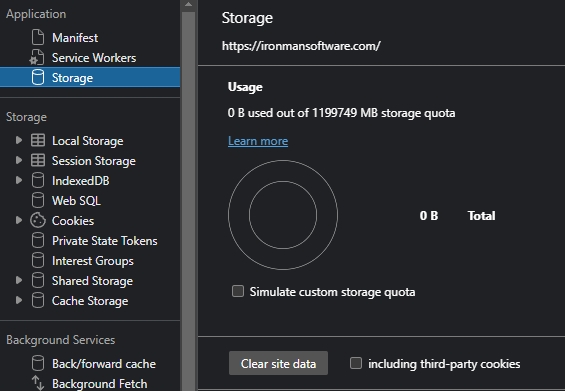
Task: Click the Web SQL database icon
Action: tap(38, 201)
